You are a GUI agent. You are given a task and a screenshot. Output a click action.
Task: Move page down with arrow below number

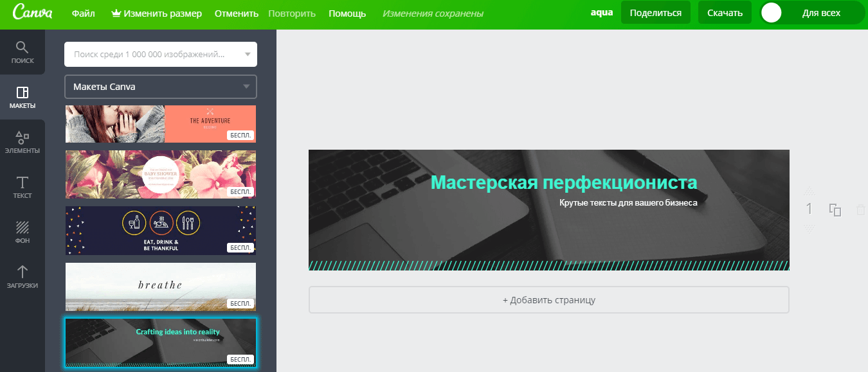(x=809, y=228)
